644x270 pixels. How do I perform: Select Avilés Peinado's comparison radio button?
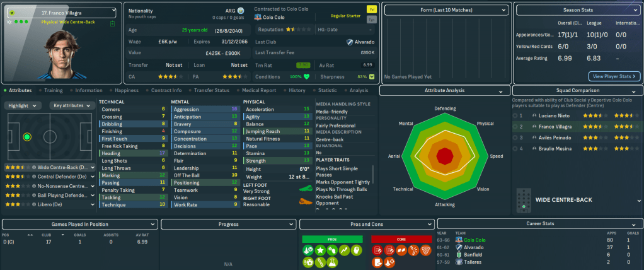515,138
